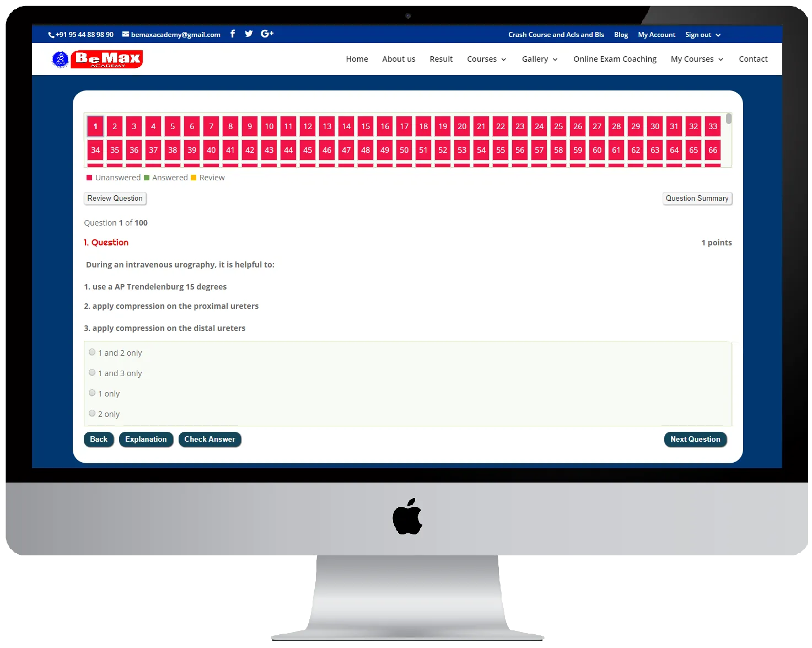Click the email envelope icon

(x=126, y=34)
